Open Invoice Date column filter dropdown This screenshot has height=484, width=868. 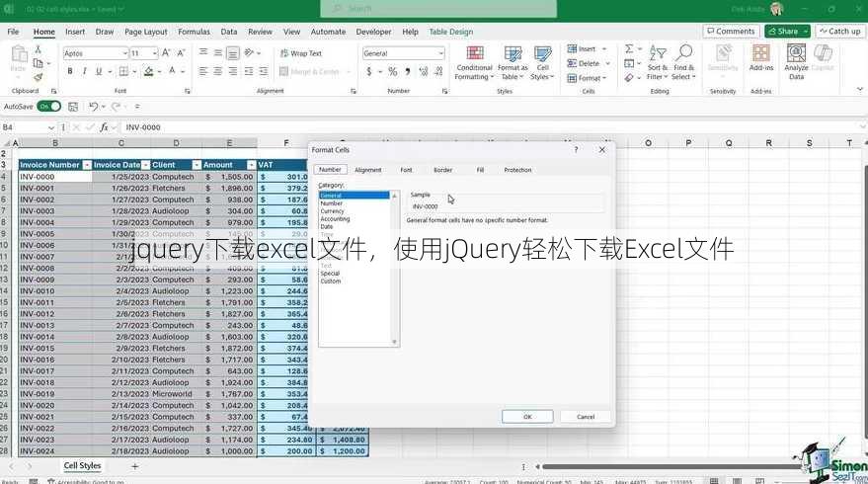(145, 165)
